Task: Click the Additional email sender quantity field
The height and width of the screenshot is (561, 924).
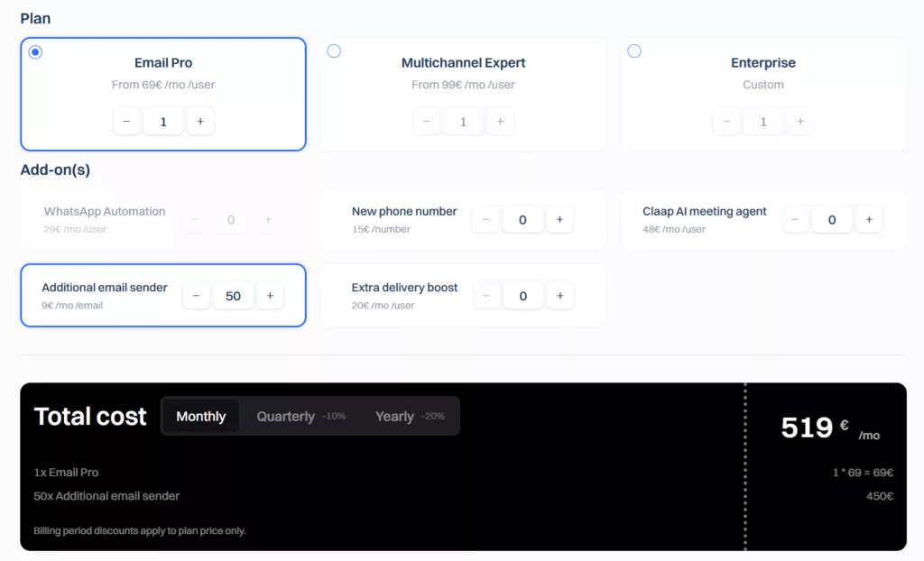Action: click(233, 296)
